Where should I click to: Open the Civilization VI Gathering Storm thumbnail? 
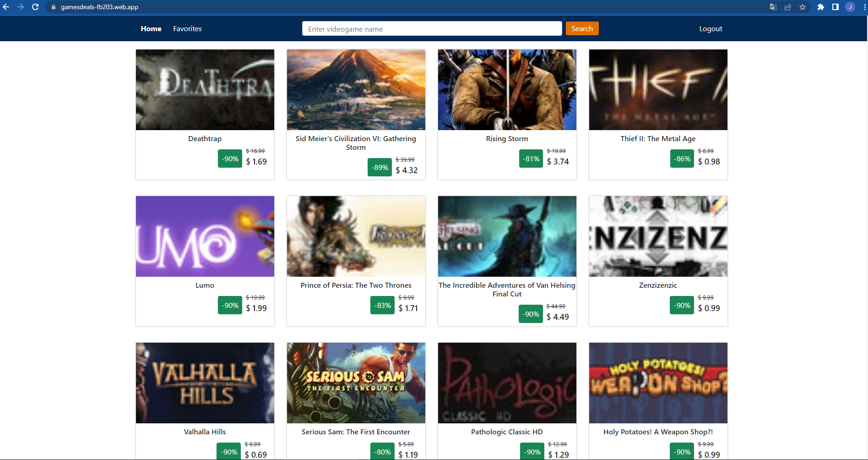[x=356, y=90]
